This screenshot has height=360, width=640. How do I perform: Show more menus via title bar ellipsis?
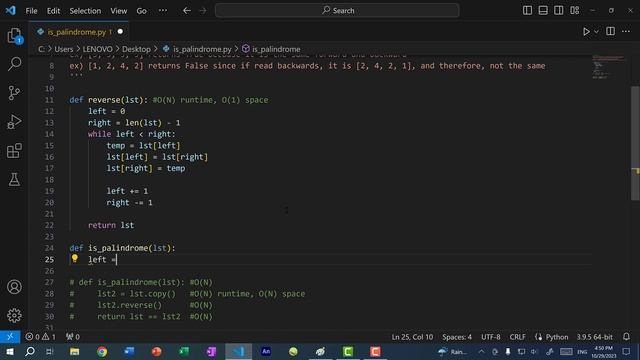tap(163, 11)
